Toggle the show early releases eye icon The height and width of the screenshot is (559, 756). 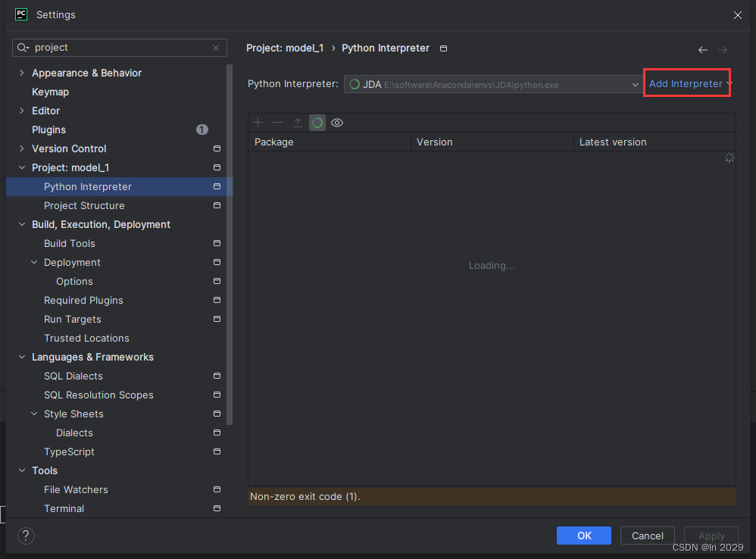tap(337, 123)
